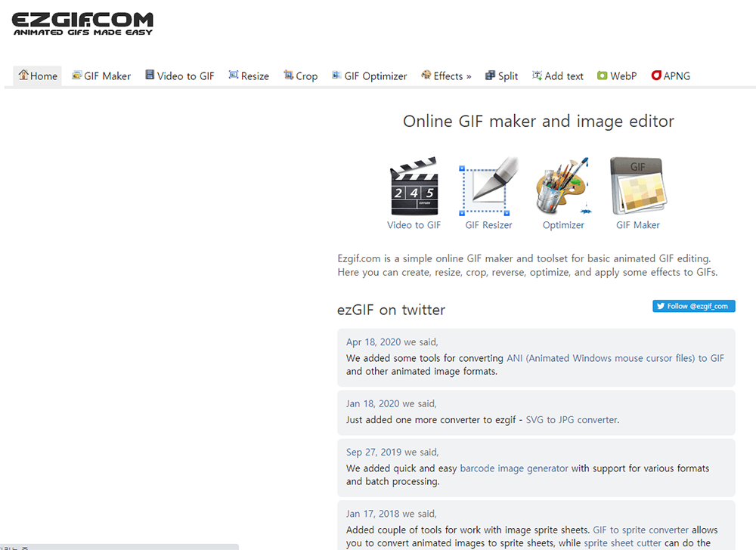Click the Ezgif.com is a simple online GIF maker description
The height and width of the screenshot is (550, 756).
[x=528, y=265]
